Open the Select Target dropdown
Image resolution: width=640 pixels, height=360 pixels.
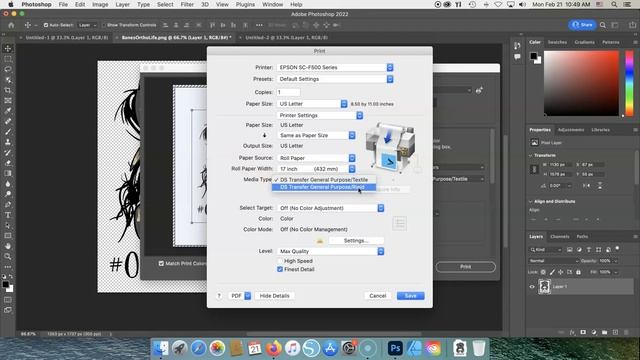click(x=330, y=208)
